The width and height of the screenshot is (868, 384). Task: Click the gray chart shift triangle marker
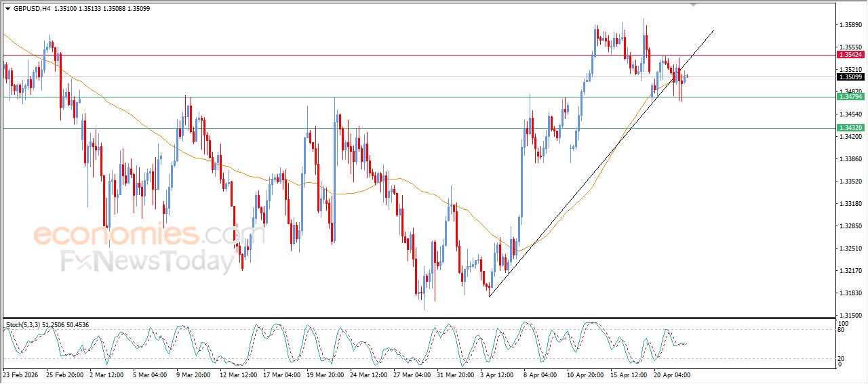pos(692,4)
